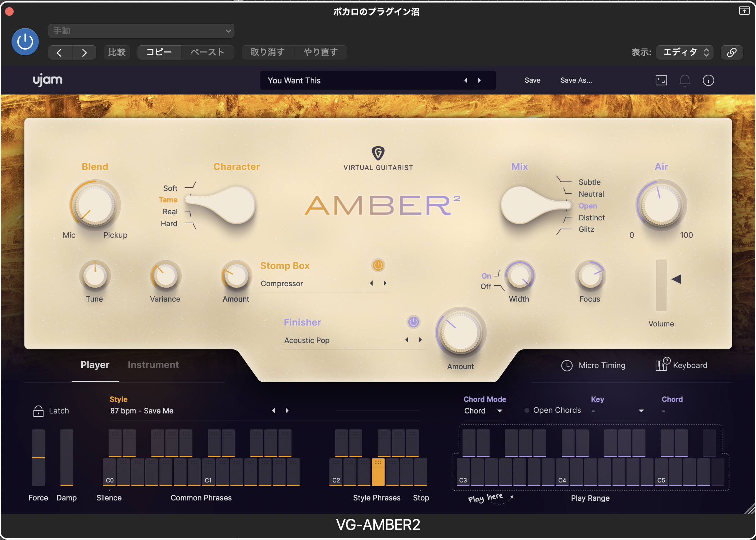Viewport: 756px width, 540px height.
Task: Click the link chain icon
Action: pos(732,52)
